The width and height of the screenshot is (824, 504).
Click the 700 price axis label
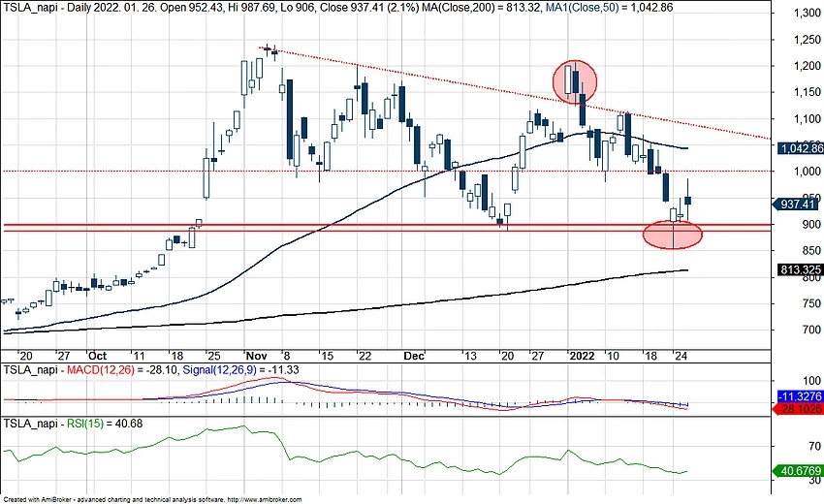point(810,331)
